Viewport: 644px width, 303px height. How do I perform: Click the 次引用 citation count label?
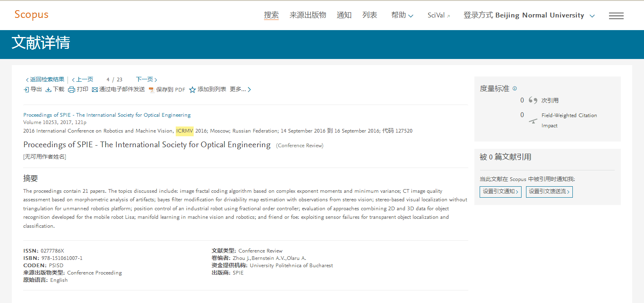coord(550,100)
